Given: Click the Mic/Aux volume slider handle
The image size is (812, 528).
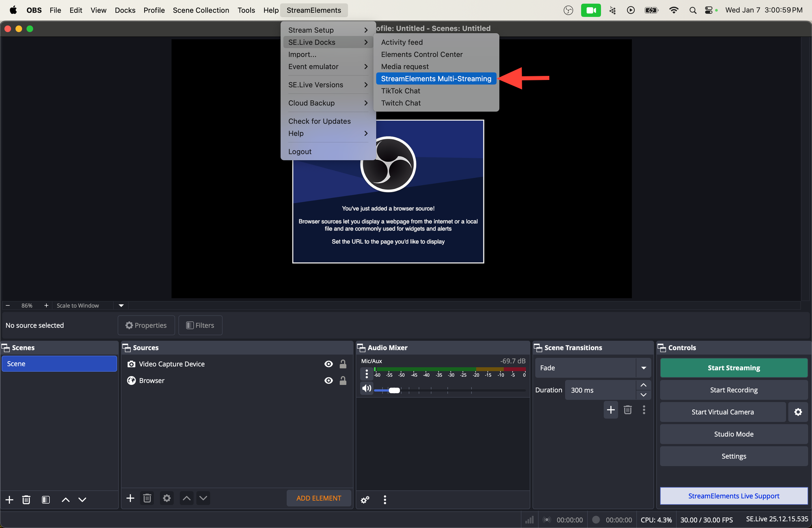Looking at the screenshot, I should pos(394,390).
